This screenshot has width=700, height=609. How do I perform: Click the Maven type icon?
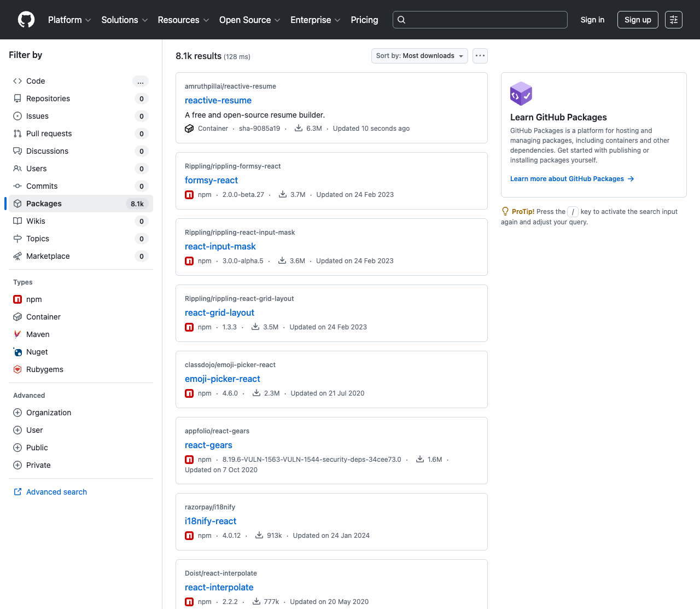(17, 334)
